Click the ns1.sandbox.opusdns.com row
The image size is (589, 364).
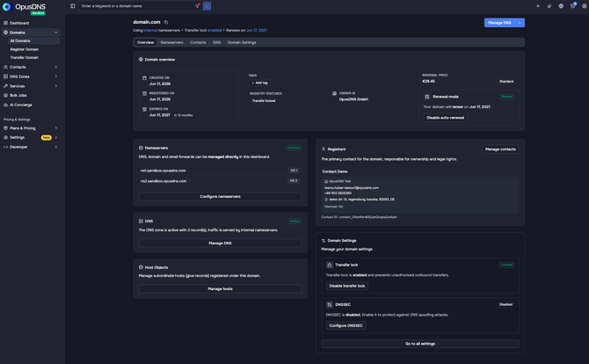[x=220, y=171]
